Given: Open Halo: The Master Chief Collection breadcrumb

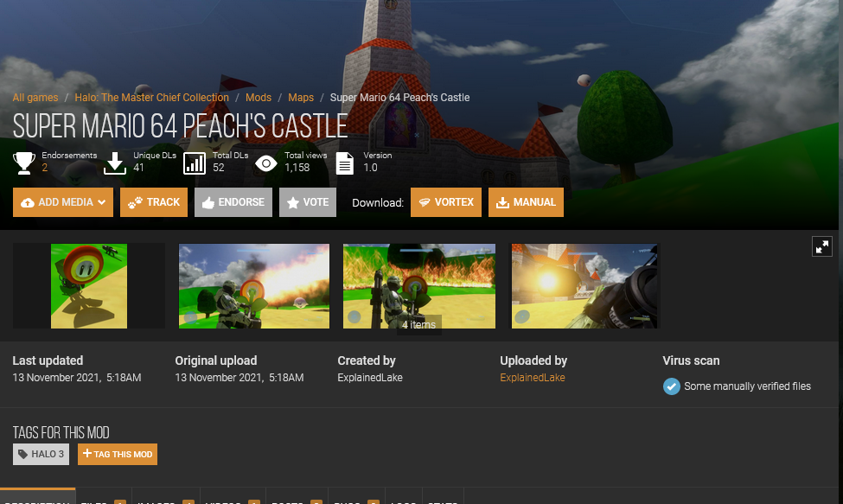Looking at the screenshot, I should pyautogui.click(x=151, y=97).
